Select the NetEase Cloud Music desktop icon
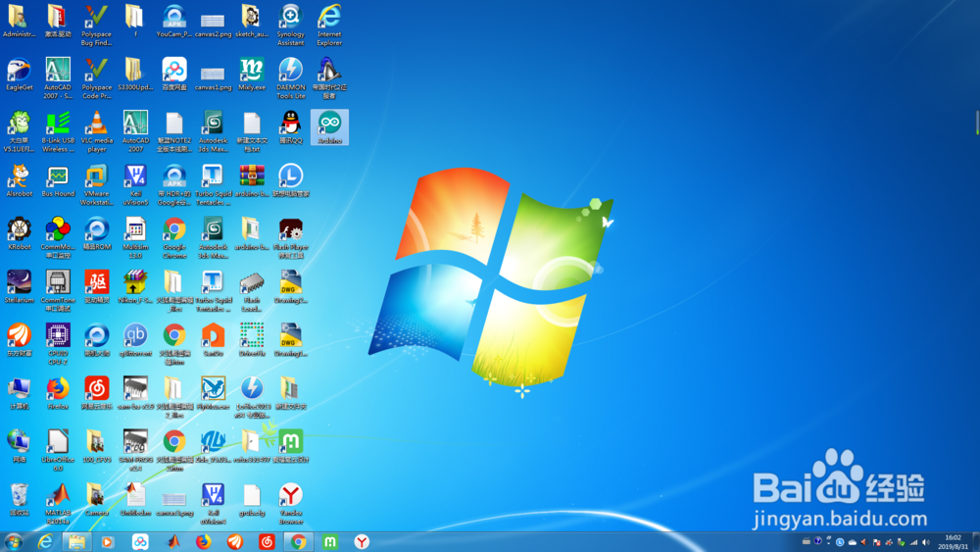Viewport: 980px width, 552px height. point(96,393)
